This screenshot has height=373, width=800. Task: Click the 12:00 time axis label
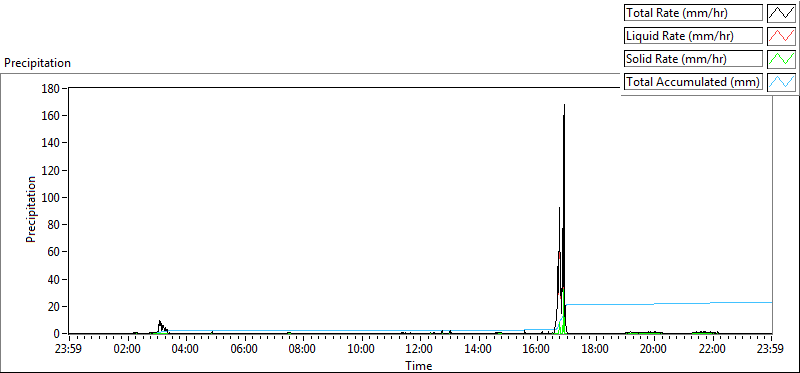pos(421,350)
